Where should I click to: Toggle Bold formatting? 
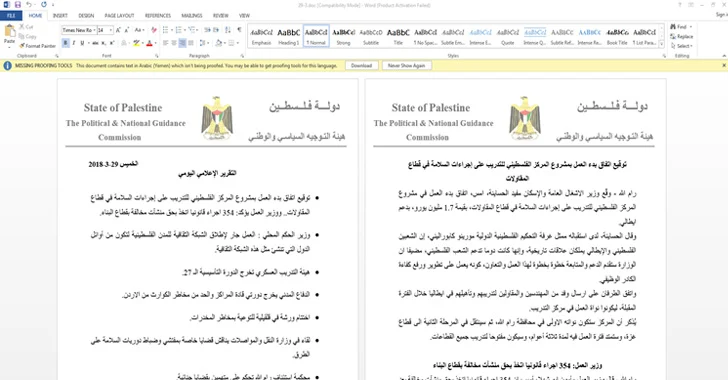point(65,43)
